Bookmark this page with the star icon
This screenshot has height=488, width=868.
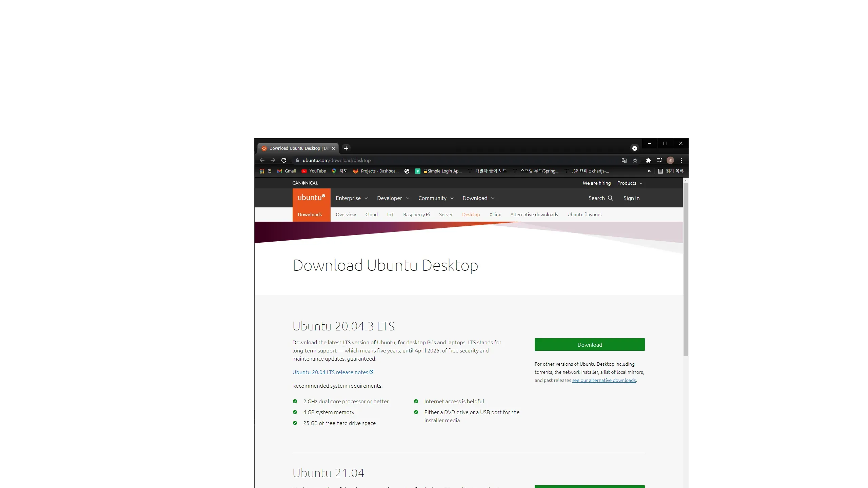635,160
